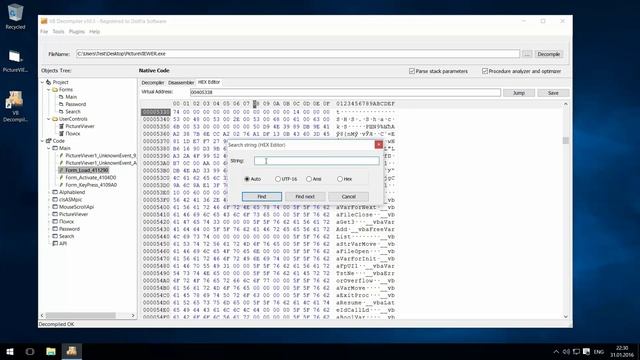Click the hex view scroll-down arrow
The height and width of the screenshot is (360, 640).
[x=566, y=316]
